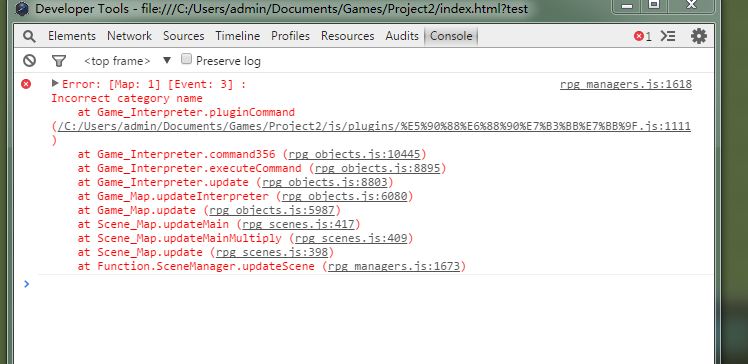Click 'at Game_Map.updateInterpreter' stack text
Viewport: 748px width, 364px height.
pos(173,196)
